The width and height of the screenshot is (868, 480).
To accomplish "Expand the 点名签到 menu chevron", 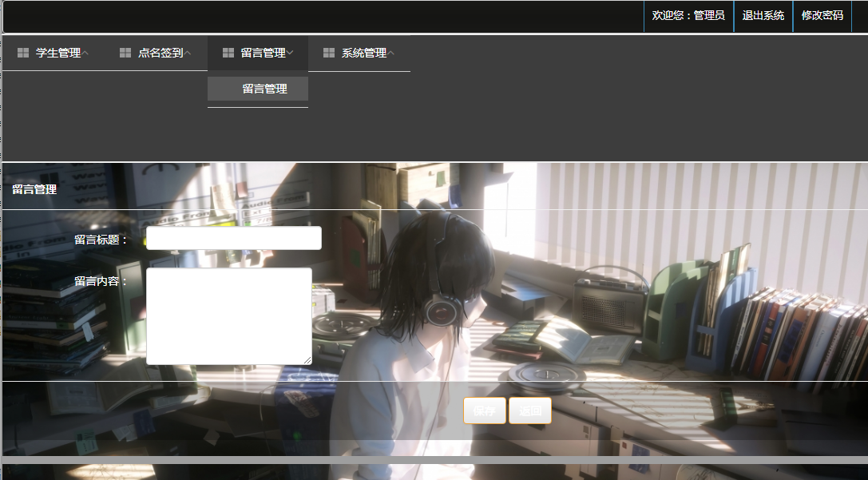I will pos(187,54).
